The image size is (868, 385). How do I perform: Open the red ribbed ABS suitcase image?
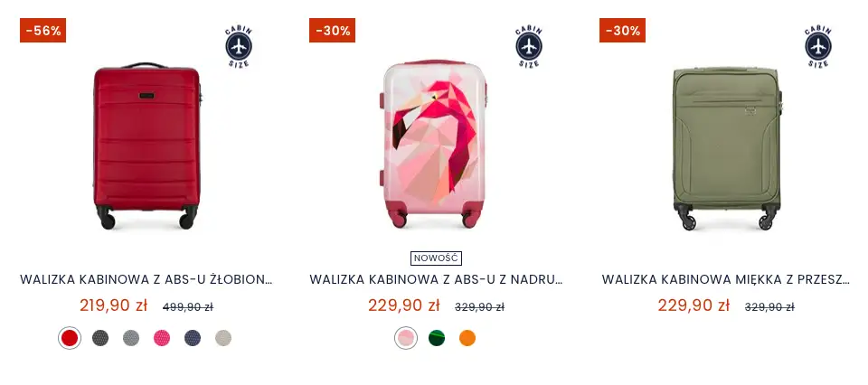[x=146, y=146]
